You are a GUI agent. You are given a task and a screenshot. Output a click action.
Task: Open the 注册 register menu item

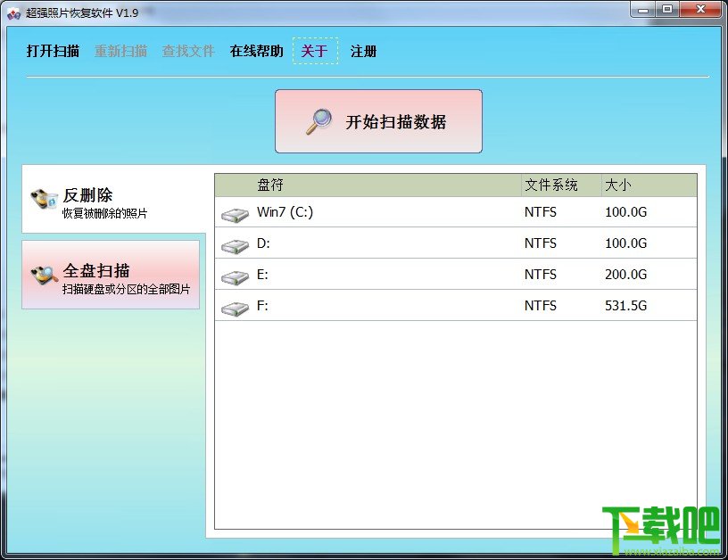(363, 51)
